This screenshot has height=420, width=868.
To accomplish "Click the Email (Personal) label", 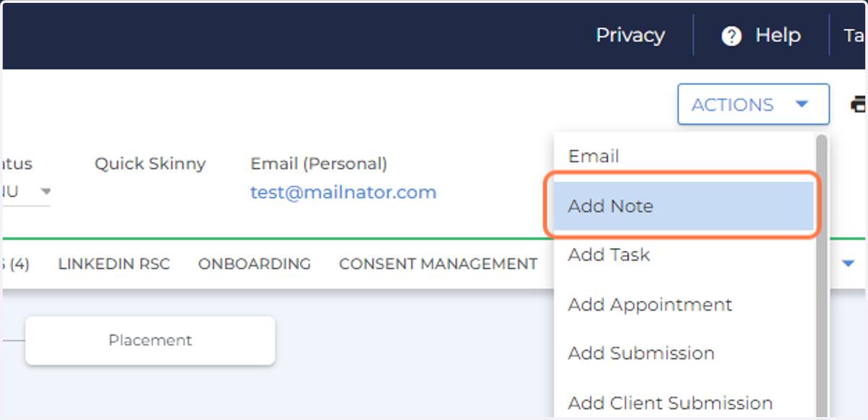I will point(319,164).
